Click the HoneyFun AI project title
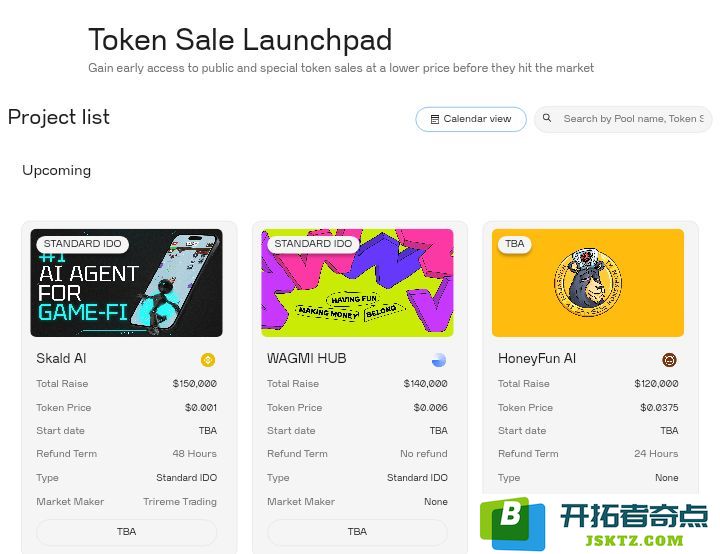 pos(537,358)
